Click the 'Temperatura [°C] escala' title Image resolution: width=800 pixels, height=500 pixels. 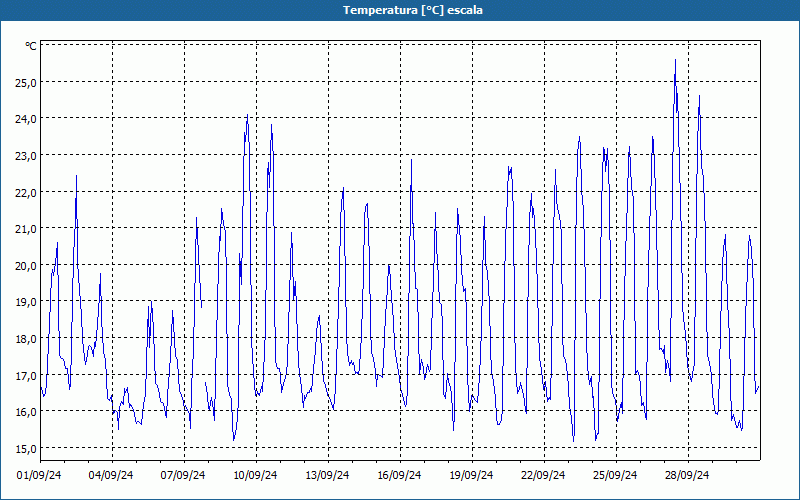click(x=413, y=10)
